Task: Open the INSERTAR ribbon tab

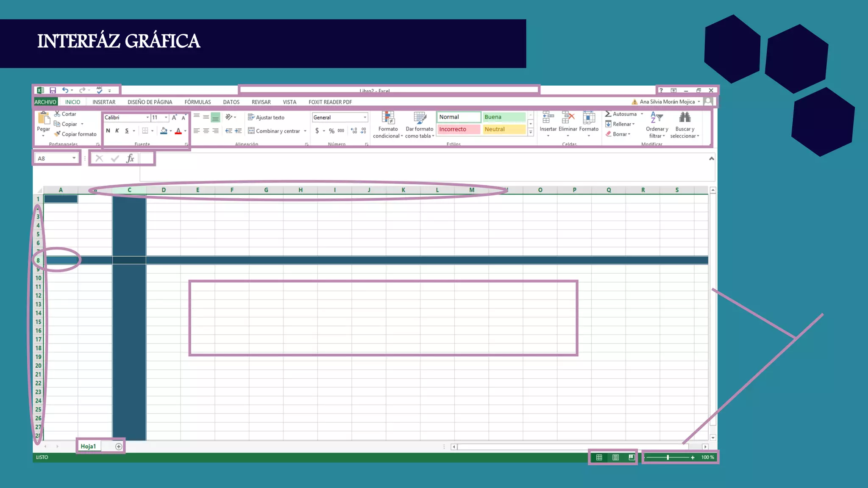Action: pyautogui.click(x=104, y=102)
